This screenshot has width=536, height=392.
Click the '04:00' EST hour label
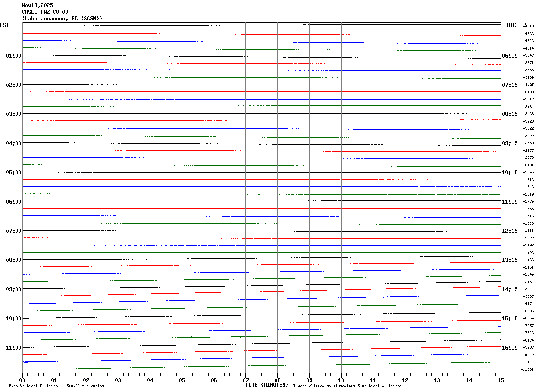14,143
